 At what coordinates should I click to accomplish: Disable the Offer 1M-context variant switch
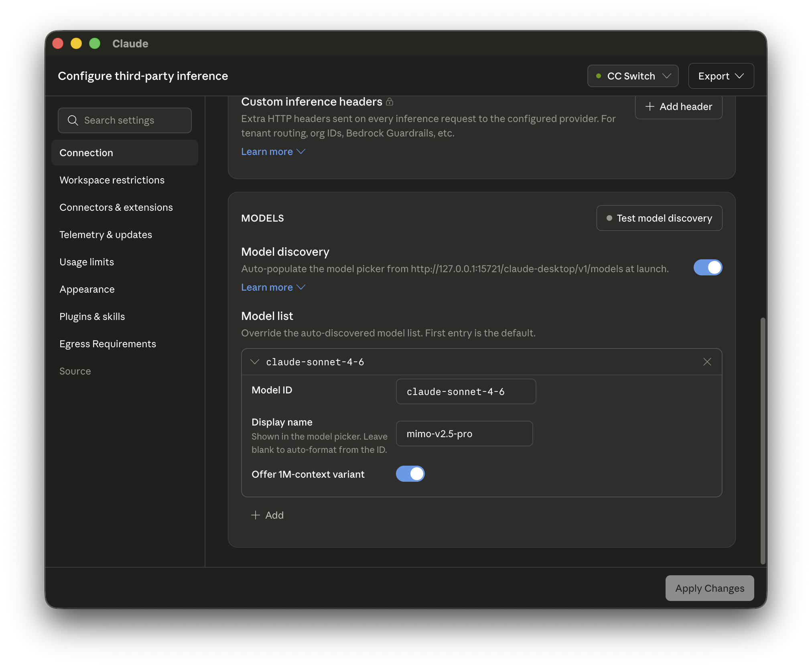(410, 474)
